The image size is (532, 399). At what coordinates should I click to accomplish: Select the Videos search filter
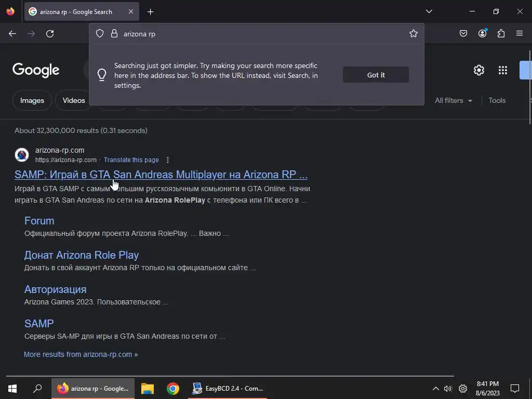pos(74,100)
